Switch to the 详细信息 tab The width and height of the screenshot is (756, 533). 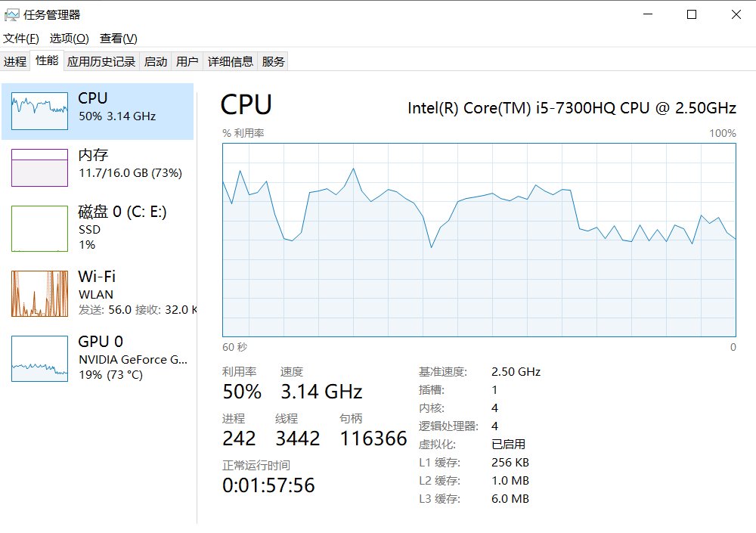pyautogui.click(x=231, y=61)
